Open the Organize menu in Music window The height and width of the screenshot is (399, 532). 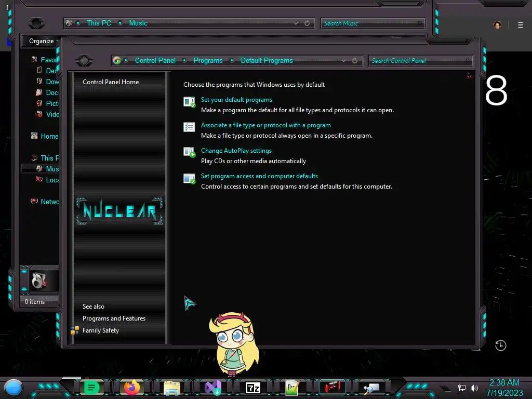point(42,41)
